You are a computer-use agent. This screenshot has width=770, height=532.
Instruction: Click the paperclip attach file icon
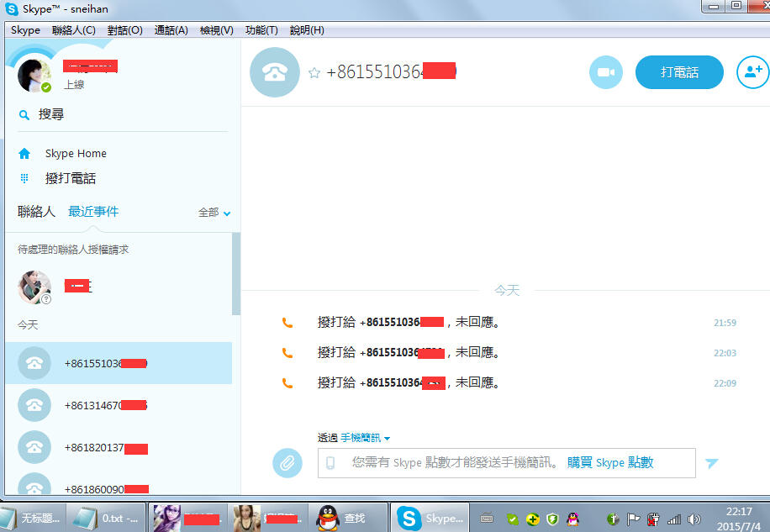point(287,463)
